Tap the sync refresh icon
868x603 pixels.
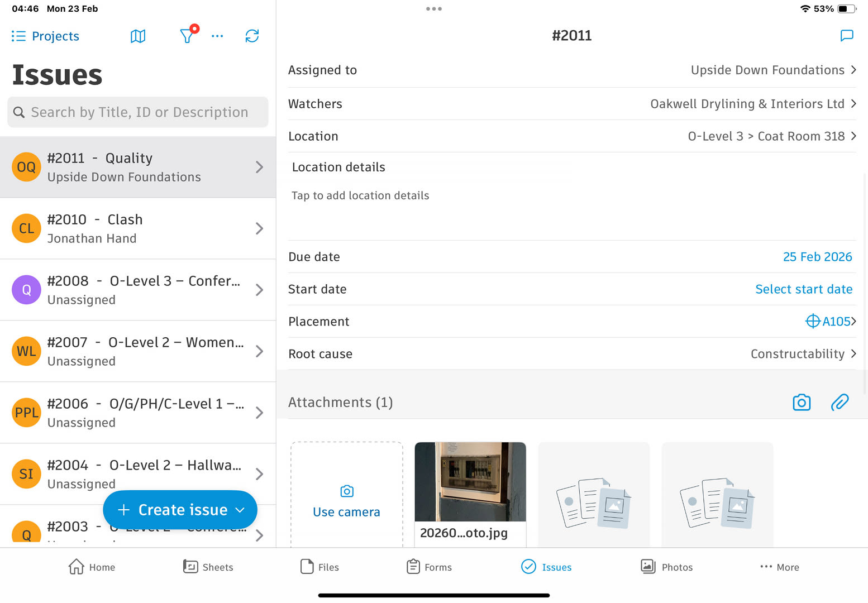[252, 36]
